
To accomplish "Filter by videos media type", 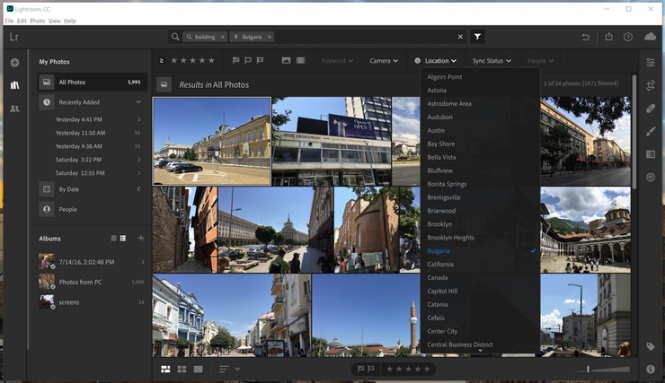I will tap(300, 61).
